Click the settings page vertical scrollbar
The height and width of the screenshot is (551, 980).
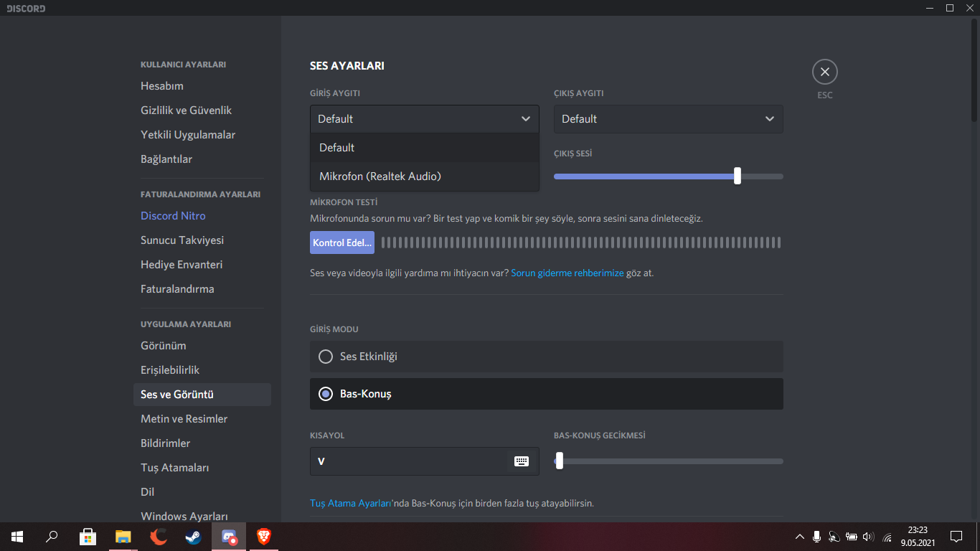(974, 70)
